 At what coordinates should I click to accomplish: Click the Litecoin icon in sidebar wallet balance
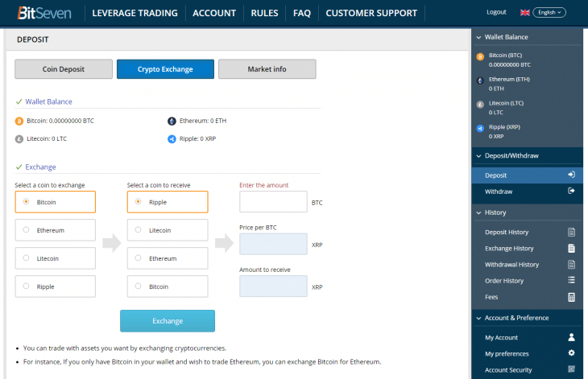[480, 105]
